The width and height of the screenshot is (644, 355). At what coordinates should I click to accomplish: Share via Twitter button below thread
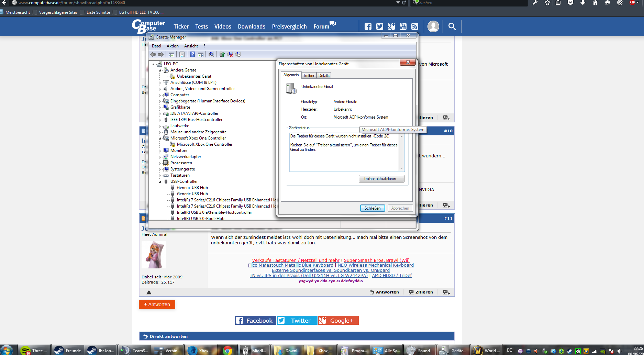pyautogui.click(x=297, y=320)
